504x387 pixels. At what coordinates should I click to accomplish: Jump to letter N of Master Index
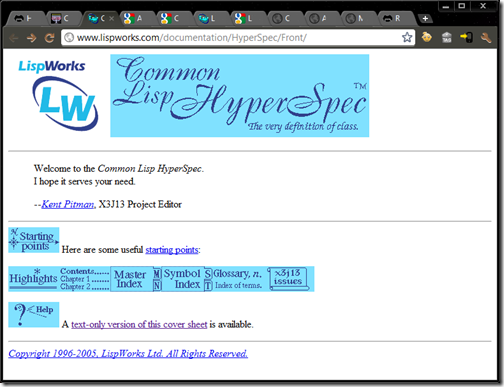pyautogui.click(x=157, y=285)
